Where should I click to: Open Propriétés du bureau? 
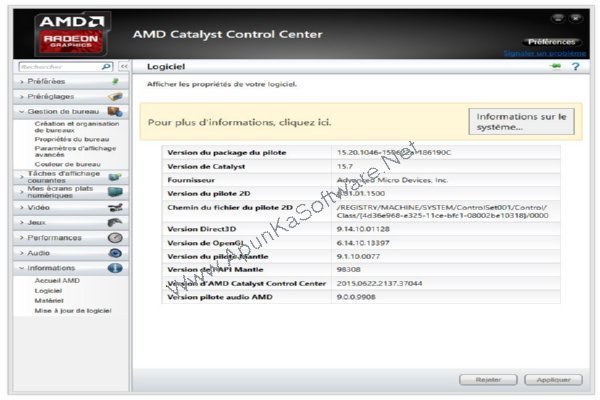pos(72,139)
